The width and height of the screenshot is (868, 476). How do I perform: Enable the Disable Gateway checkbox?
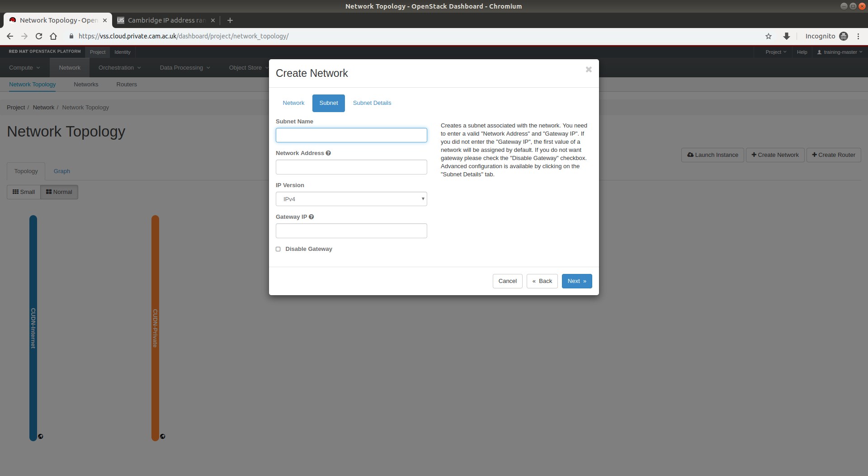click(278, 249)
